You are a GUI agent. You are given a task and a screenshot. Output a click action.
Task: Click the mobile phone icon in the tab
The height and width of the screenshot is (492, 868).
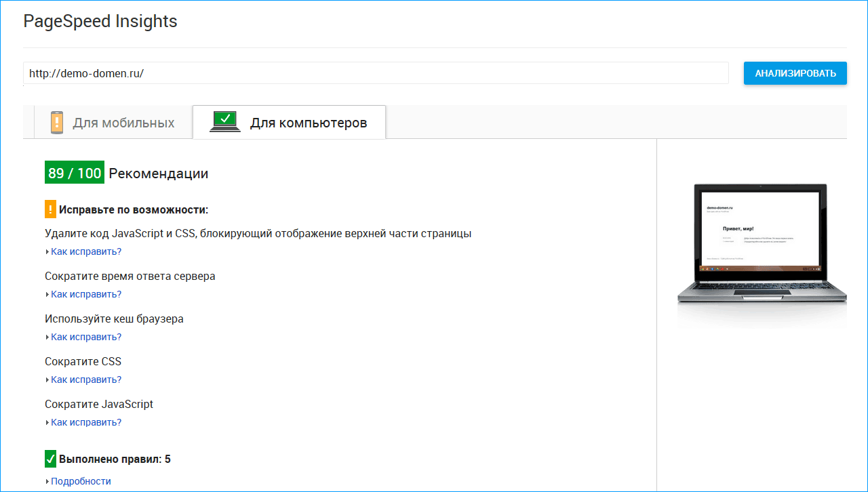coord(57,123)
